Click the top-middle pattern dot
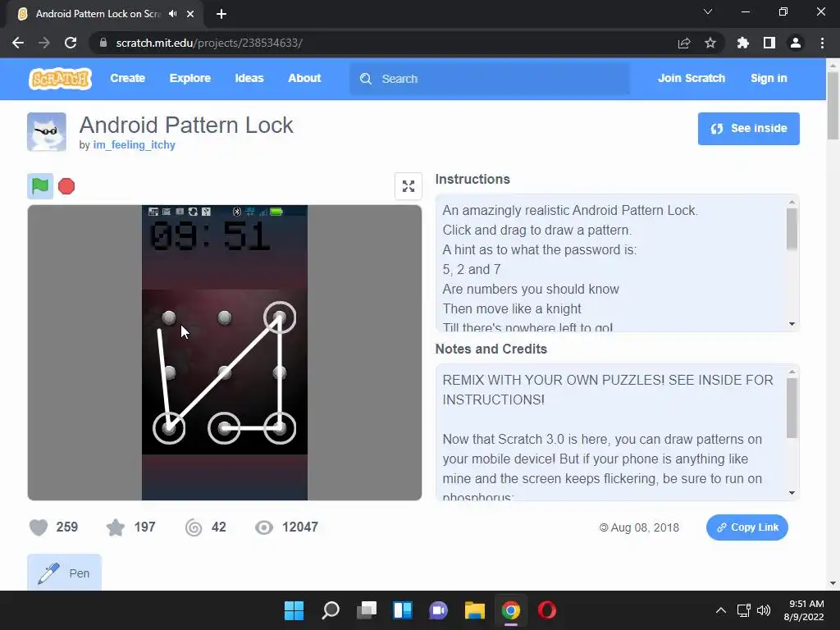840x630 pixels. [x=225, y=317]
